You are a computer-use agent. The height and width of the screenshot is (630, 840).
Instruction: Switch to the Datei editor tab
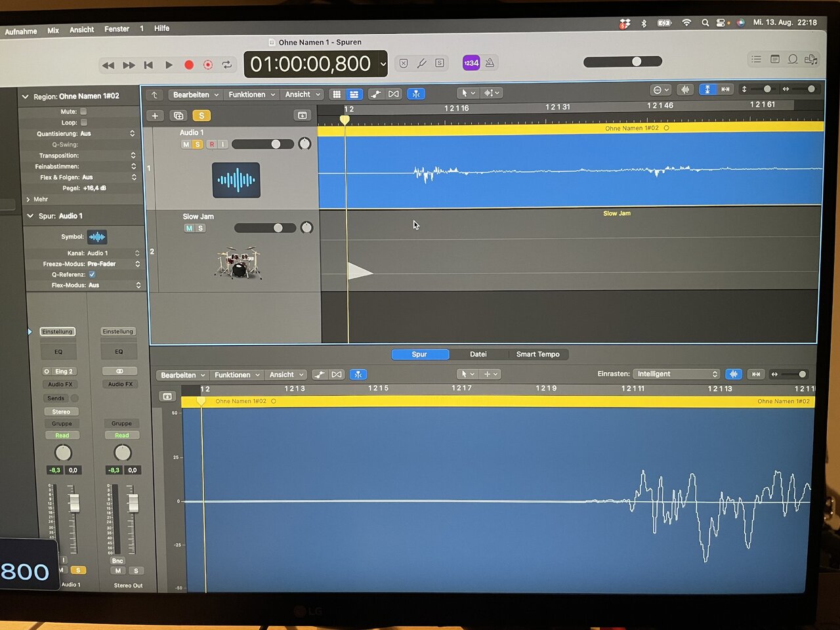(x=478, y=354)
